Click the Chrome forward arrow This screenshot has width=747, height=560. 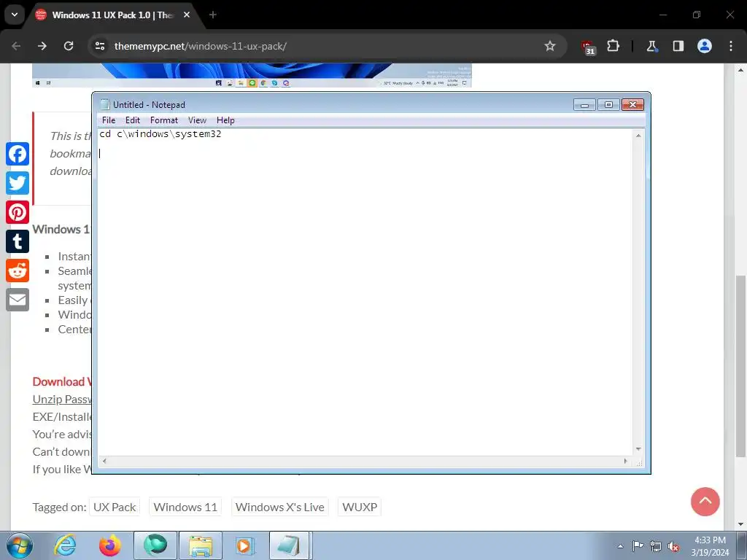tap(42, 46)
